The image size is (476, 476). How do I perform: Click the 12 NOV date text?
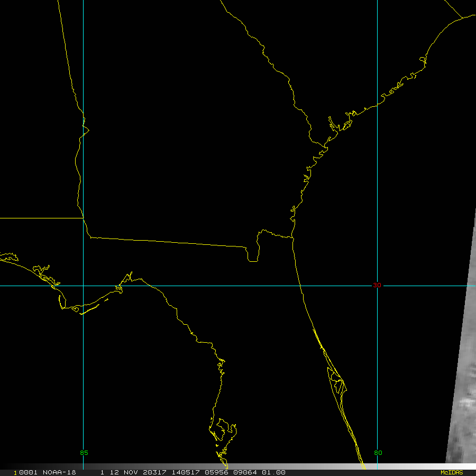coord(121,472)
